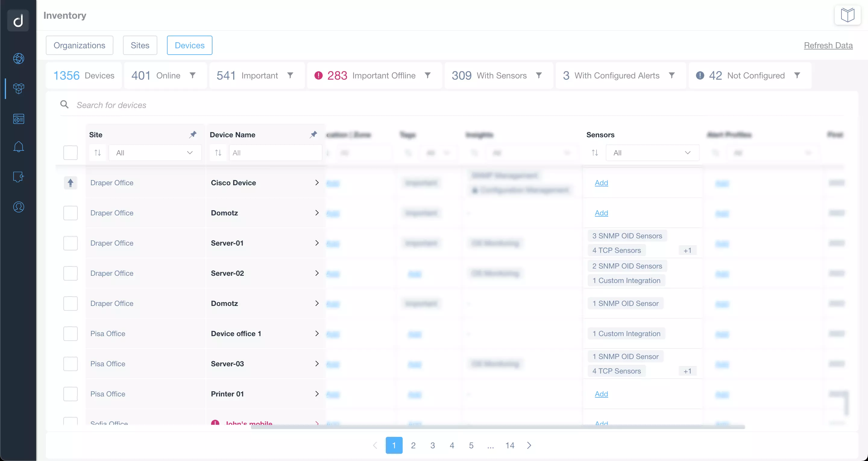Image resolution: width=868 pixels, height=461 pixels.
Task: Switch to the Sites tab
Action: click(140, 45)
